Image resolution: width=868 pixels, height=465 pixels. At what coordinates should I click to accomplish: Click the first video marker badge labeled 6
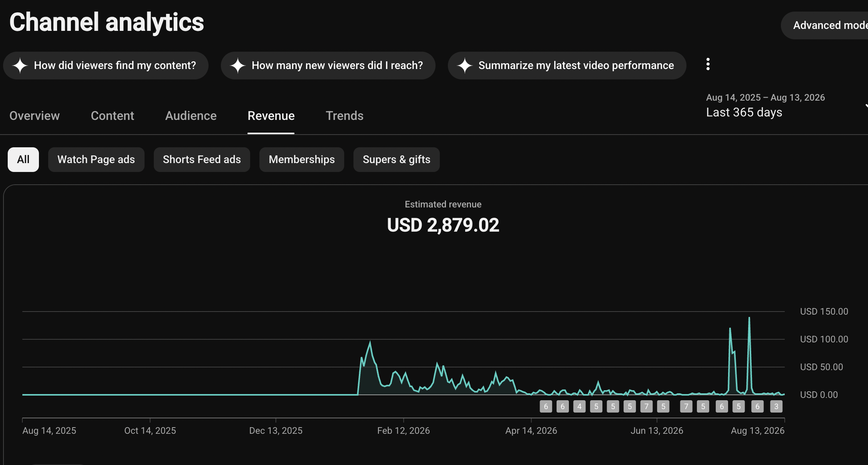click(x=546, y=406)
